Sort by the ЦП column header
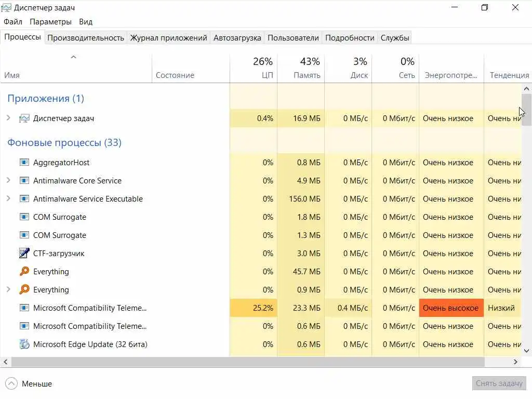The image size is (532, 399). click(254, 68)
